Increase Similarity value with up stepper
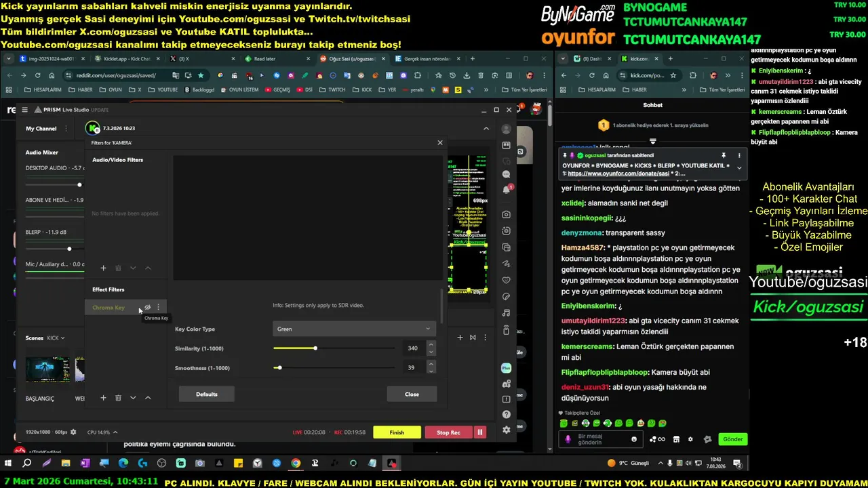Image resolution: width=868 pixels, height=488 pixels. coord(431,345)
